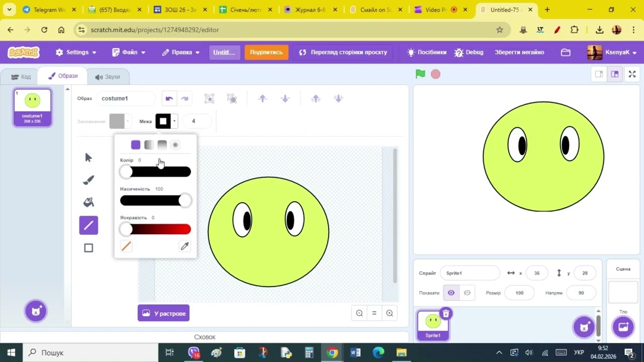This screenshot has height=362, width=644.
Task: Switch to the Звуки tab
Action: click(x=108, y=77)
